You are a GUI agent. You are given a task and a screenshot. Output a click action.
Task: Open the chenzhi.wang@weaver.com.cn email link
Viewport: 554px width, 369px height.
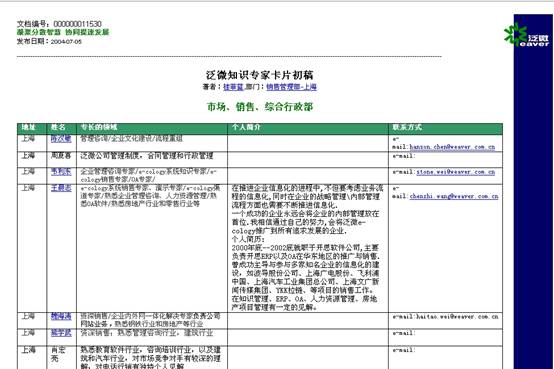(454, 196)
